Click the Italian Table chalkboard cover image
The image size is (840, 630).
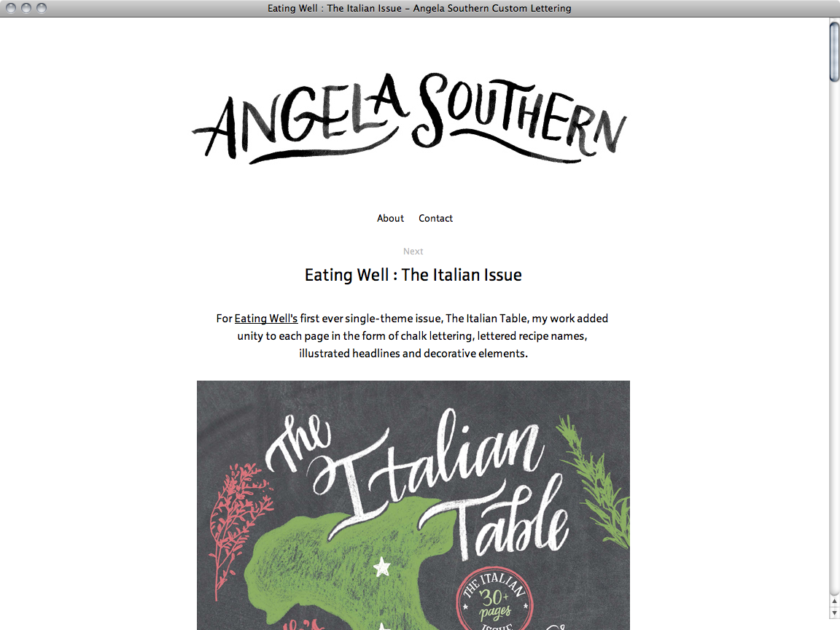pos(413,505)
